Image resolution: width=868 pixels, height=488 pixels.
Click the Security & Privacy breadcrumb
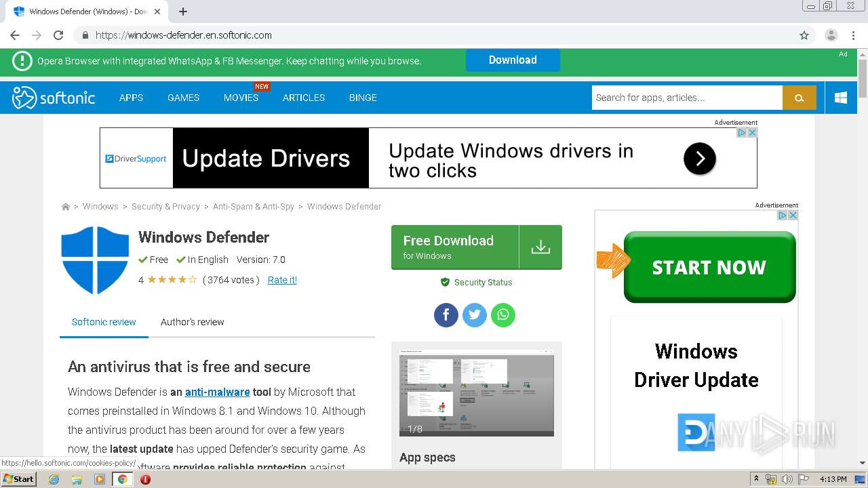tap(165, 207)
